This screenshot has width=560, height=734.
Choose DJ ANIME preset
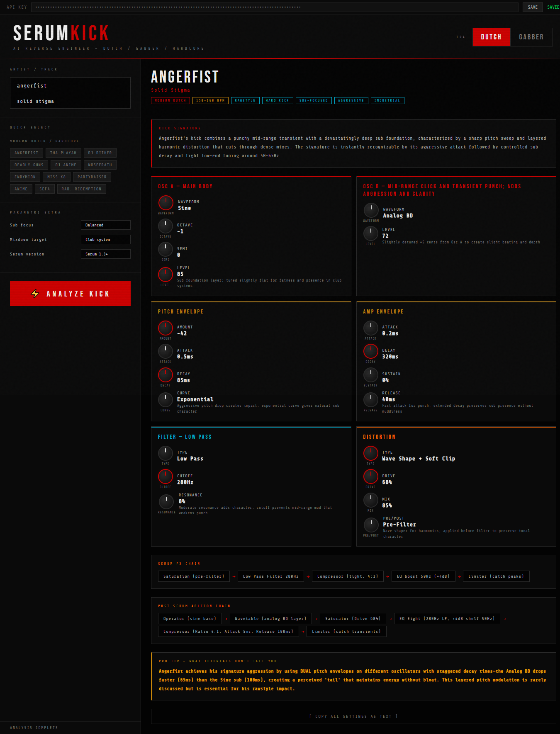[66, 165]
